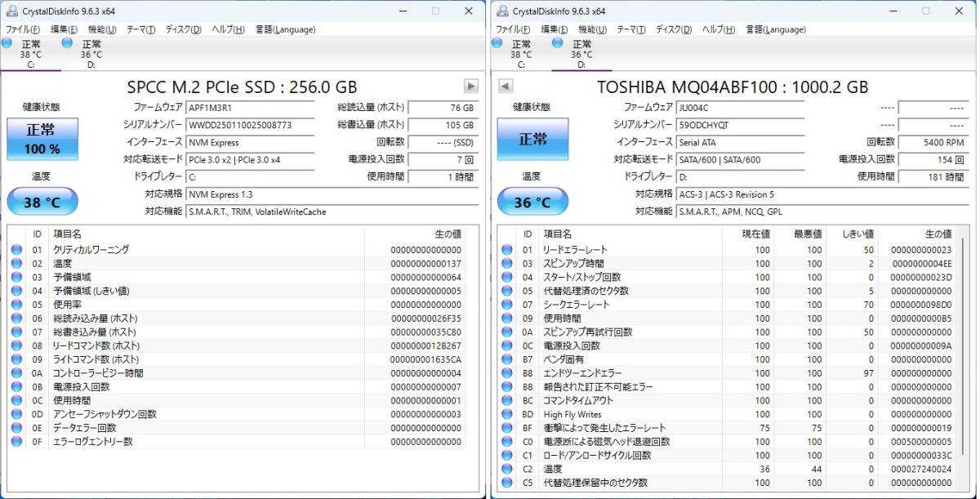980x499 pixels.
Task: Click status icon of シークエラーレート row
Action: [x=506, y=305]
